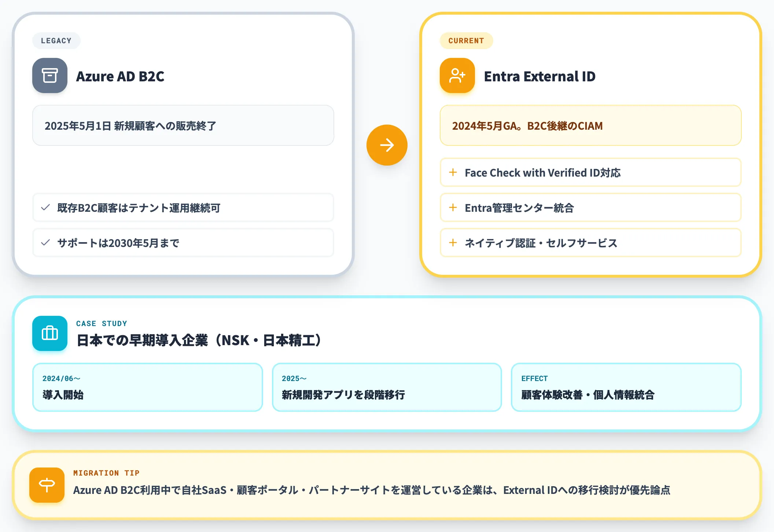This screenshot has width=774, height=532.
Task: Click the 2025年5月1日 新規顧客への販売終了 box
Action: pos(183,125)
